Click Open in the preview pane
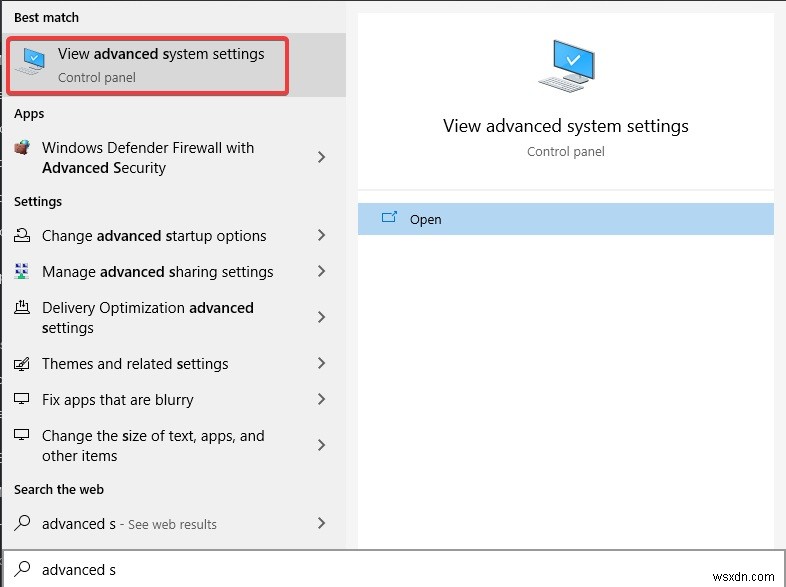Image resolution: width=786 pixels, height=587 pixels. click(x=425, y=219)
